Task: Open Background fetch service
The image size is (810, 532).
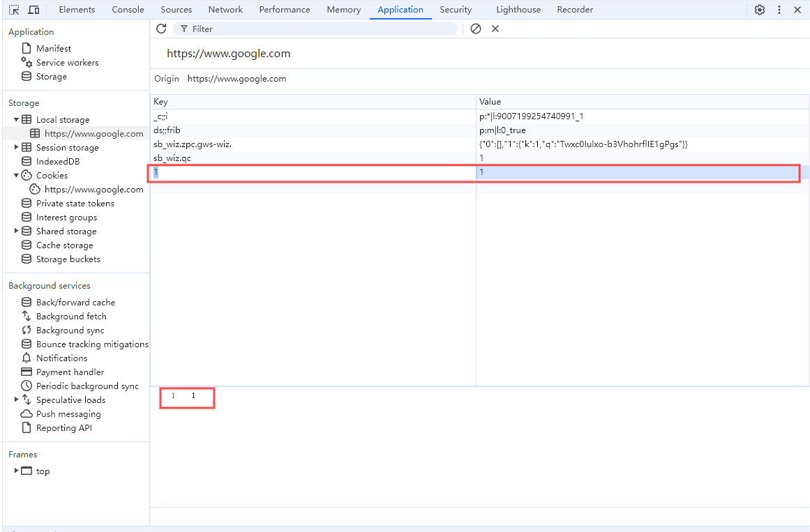Action: 71,317
